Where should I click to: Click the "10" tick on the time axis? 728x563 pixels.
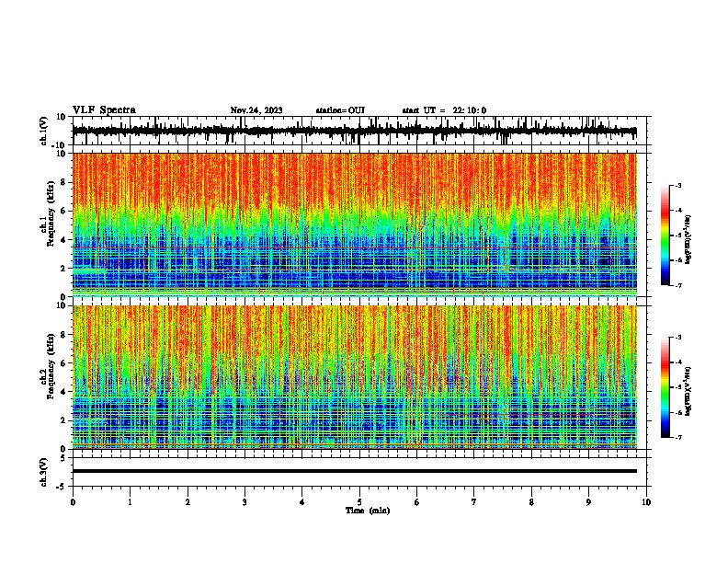point(646,502)
